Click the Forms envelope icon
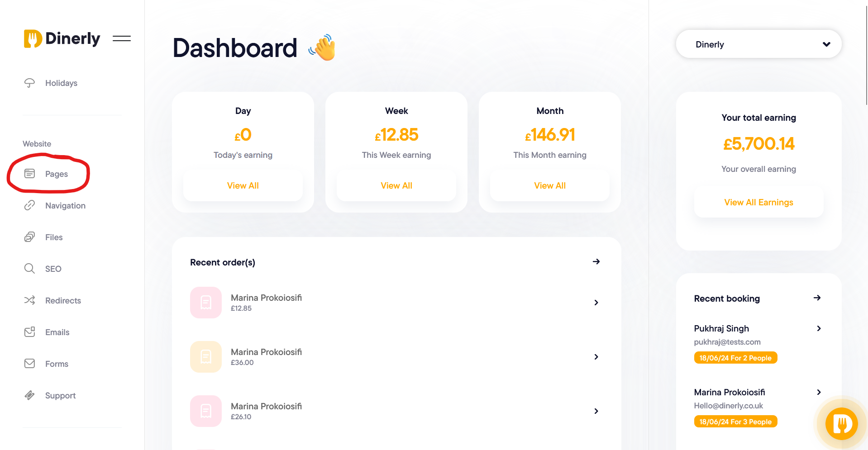This screenshot has height=450, width=868. [x=29, y=364]
